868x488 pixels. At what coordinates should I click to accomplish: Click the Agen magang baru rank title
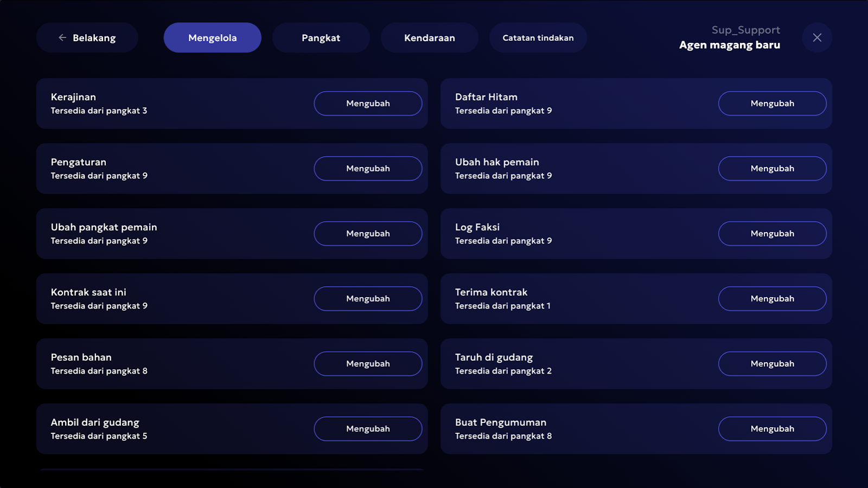coord(730,45)
